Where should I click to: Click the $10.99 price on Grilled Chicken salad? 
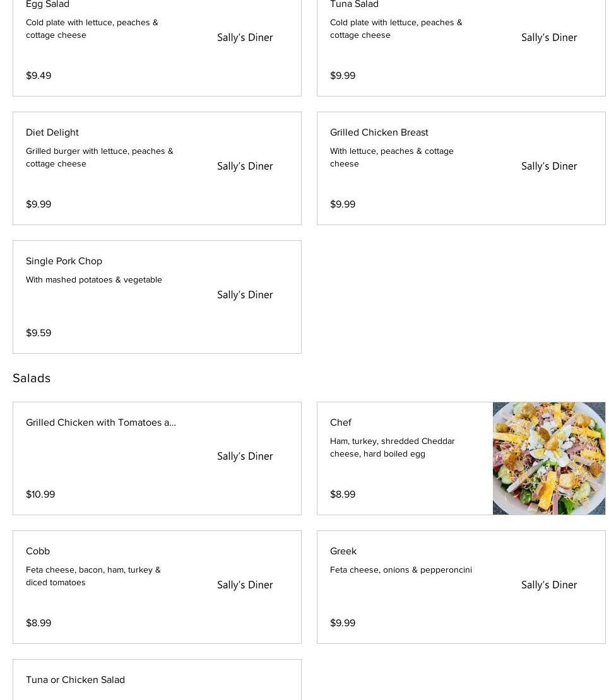point(40,494)
